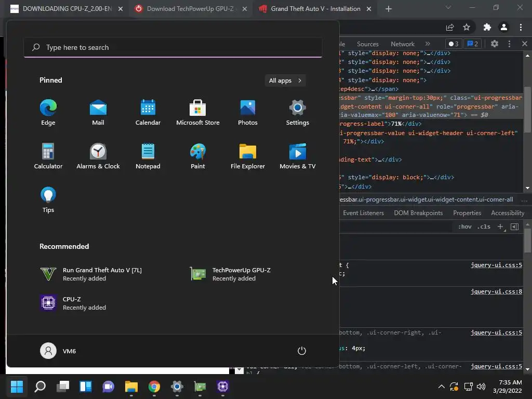Viewport: 532px width, 399px height.
Task: Open the Accessibility pane
Action: [507, 213]
